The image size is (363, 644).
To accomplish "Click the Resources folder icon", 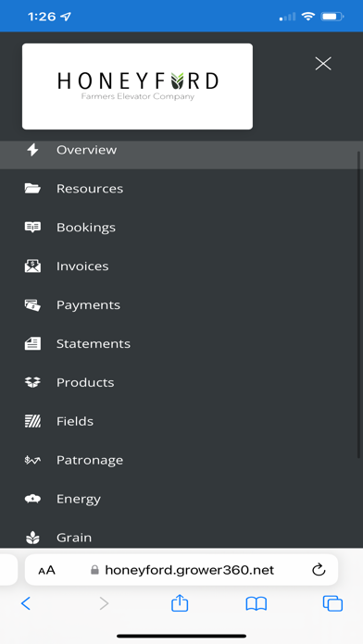I will [32, 189].
